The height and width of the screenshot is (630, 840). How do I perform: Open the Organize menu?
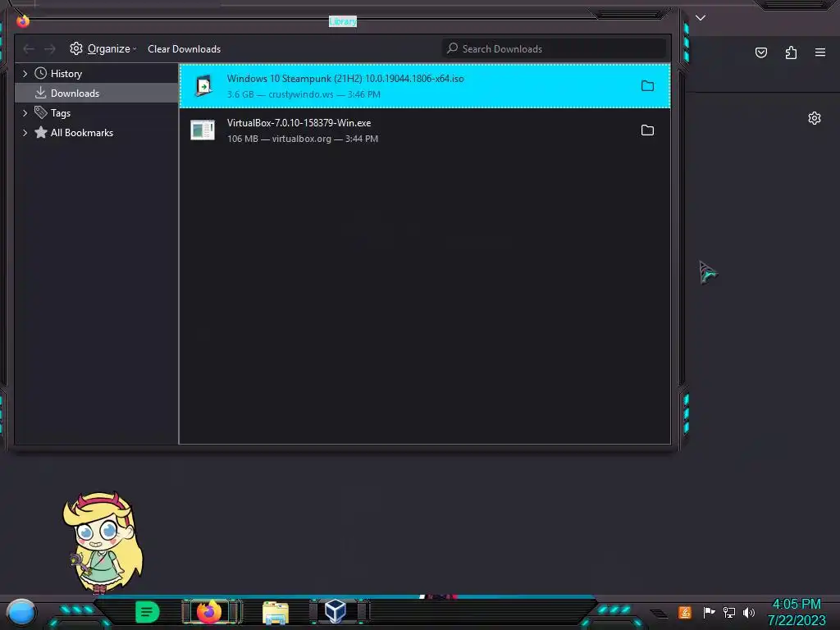point(103,48)
